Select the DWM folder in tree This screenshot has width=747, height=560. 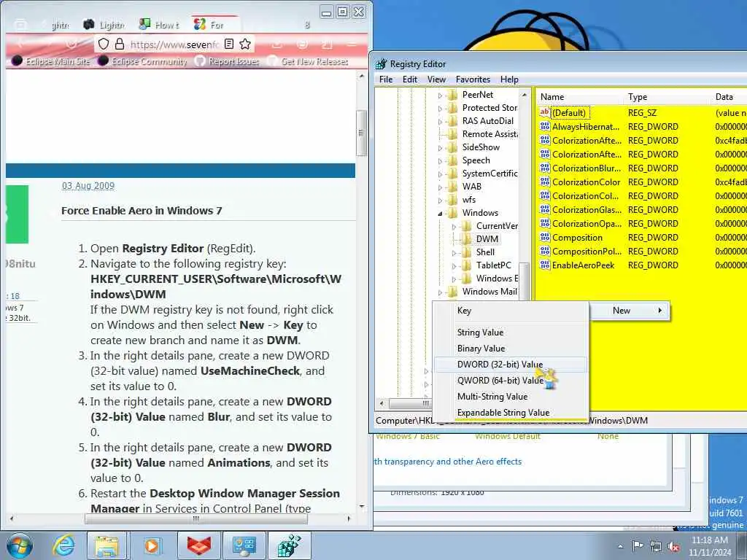coord(487,239)
